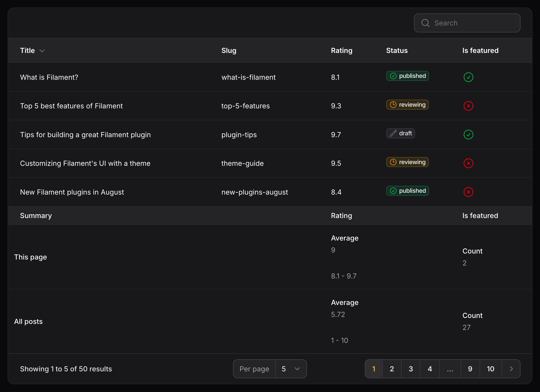Select page 4 in the paginator
Screen dimensions: 540x392
[430, 369]
